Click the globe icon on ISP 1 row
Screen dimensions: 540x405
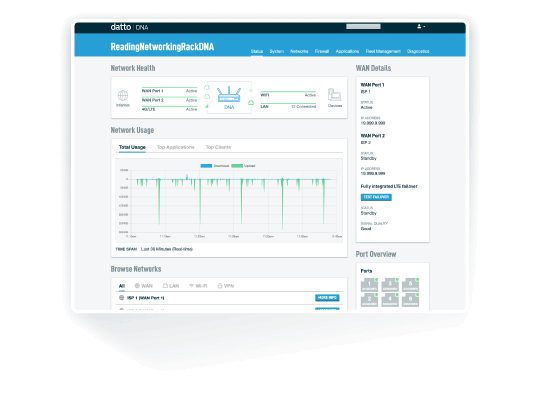click(x=122, y=298)
